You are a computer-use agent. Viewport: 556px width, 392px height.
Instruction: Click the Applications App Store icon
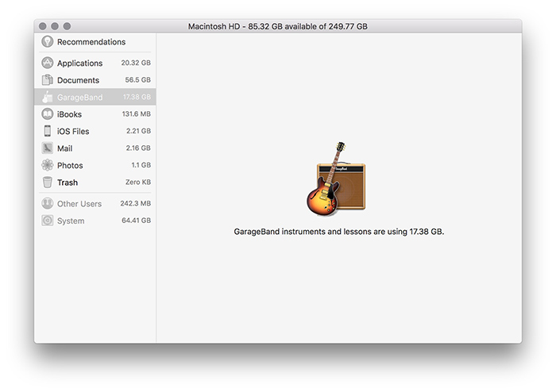click(x=47, y=63)
